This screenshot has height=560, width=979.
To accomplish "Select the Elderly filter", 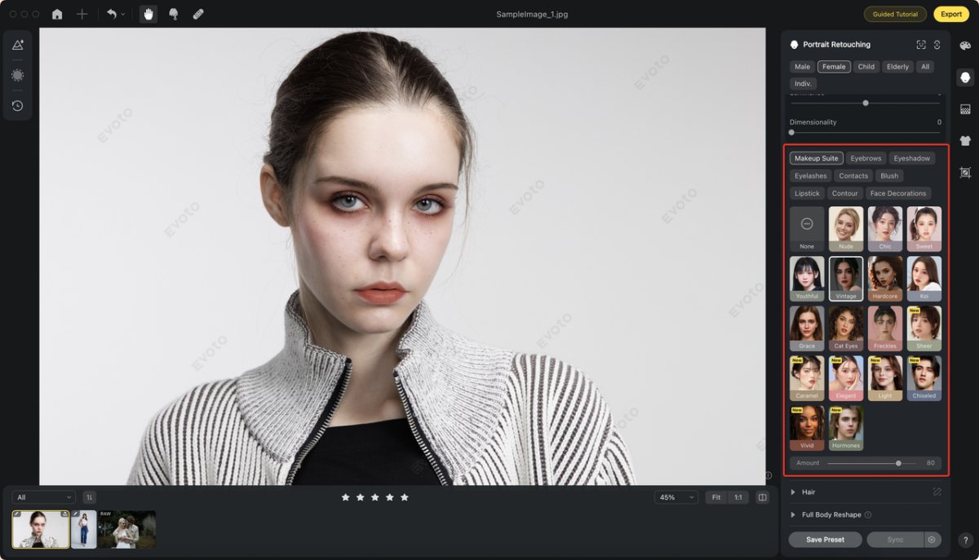I will point(897,67).
